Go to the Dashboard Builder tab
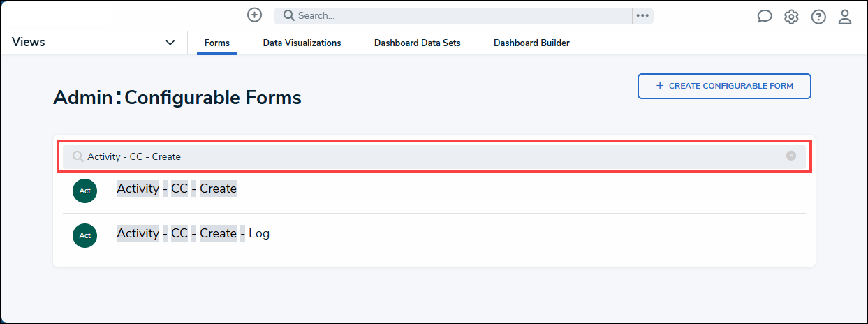This screenshot has height=324, width=868. pyautogui.click(x=531, y=43)
